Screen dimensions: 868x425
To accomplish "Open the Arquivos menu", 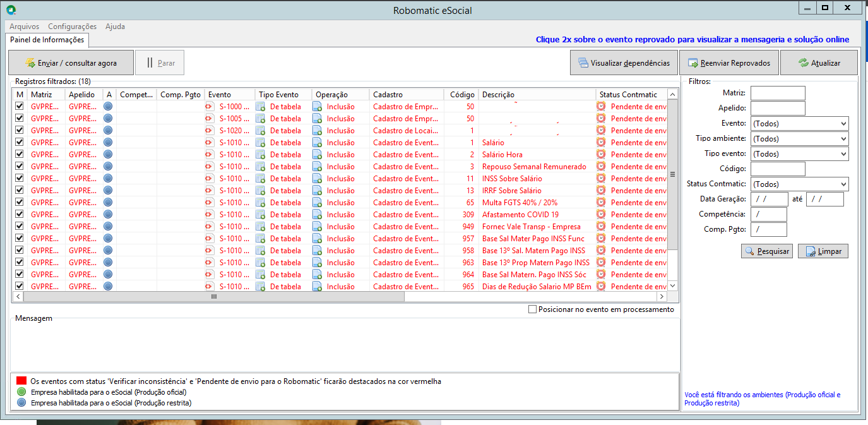I will pos(24,27).
